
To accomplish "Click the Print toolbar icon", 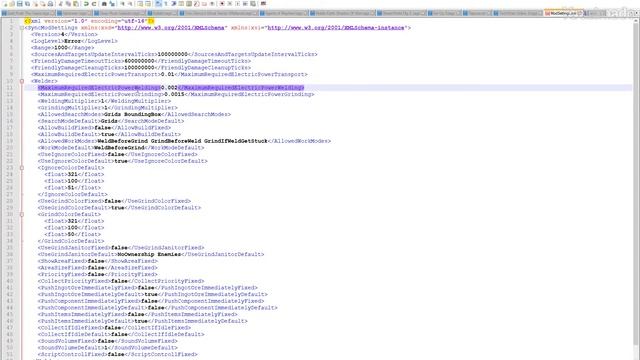I will coord(50,4).
